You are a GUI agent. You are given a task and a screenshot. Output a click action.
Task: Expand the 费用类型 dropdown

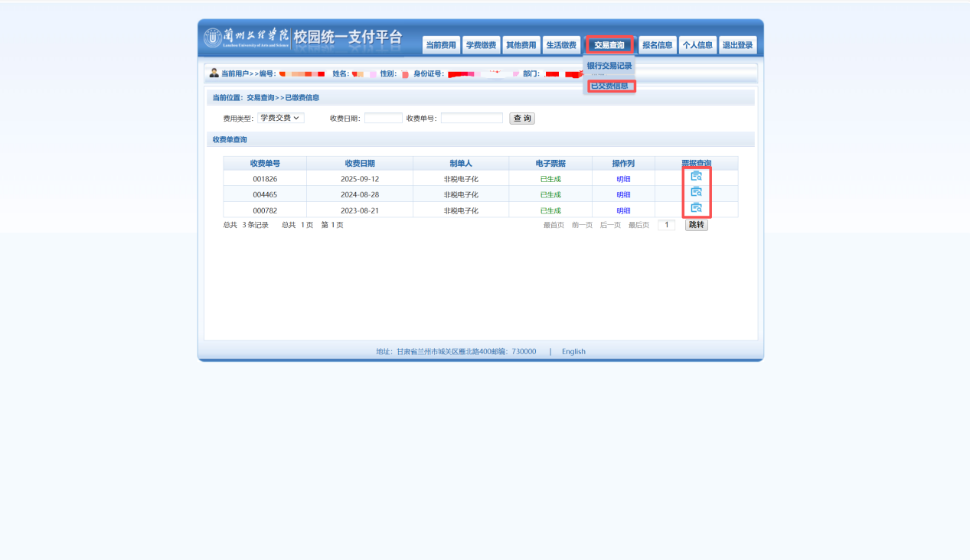(x=280, y=118)
